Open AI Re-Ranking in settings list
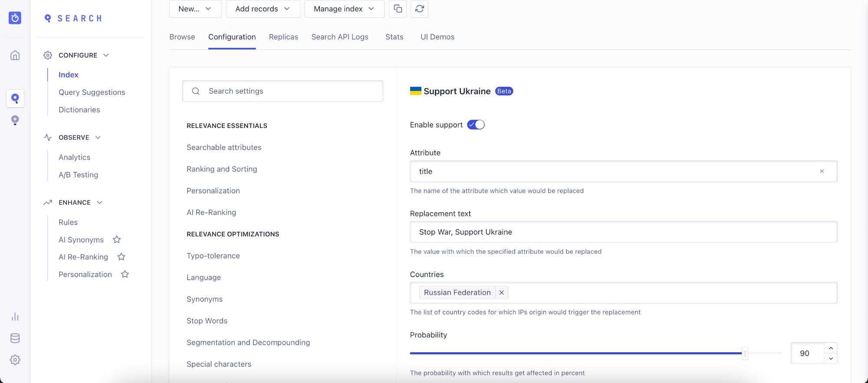This screenshot has width=868, height=383. pos(211,213)
